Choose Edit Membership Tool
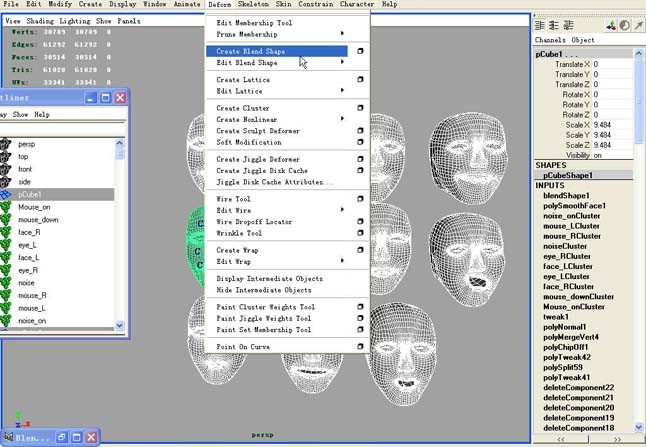Image resolution: width=646 pixels, height=447 pixels. click(254, 23)
